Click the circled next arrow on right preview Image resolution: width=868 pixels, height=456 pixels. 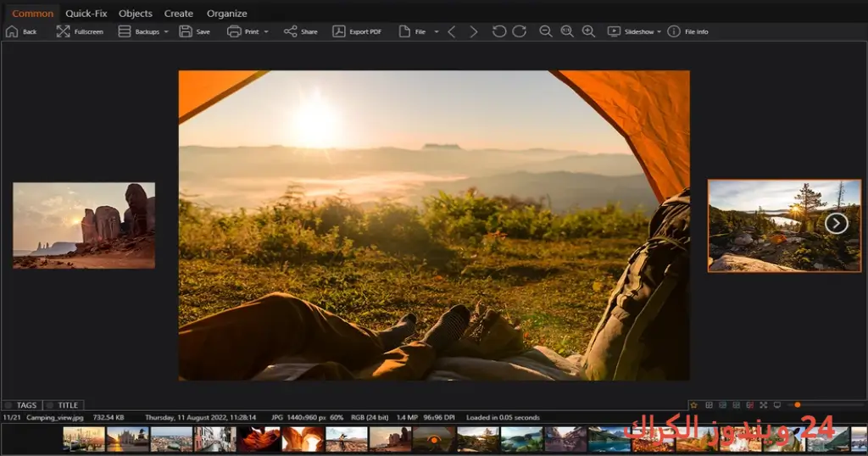tap(836, 224)
